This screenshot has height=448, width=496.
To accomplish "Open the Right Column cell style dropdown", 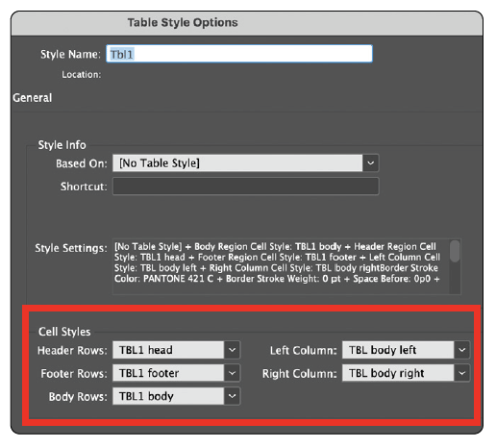I will (406, 373).
